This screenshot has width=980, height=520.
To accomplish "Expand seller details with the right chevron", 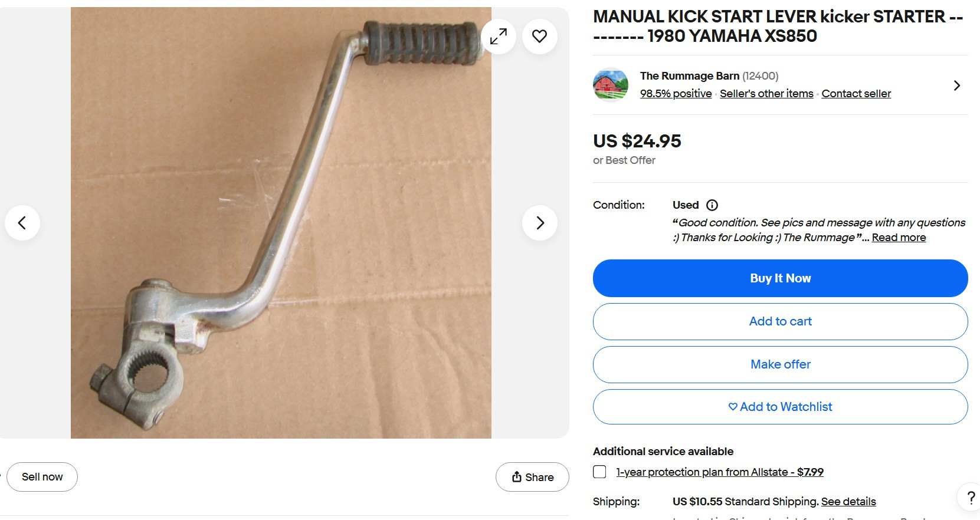I will [956, 85].
